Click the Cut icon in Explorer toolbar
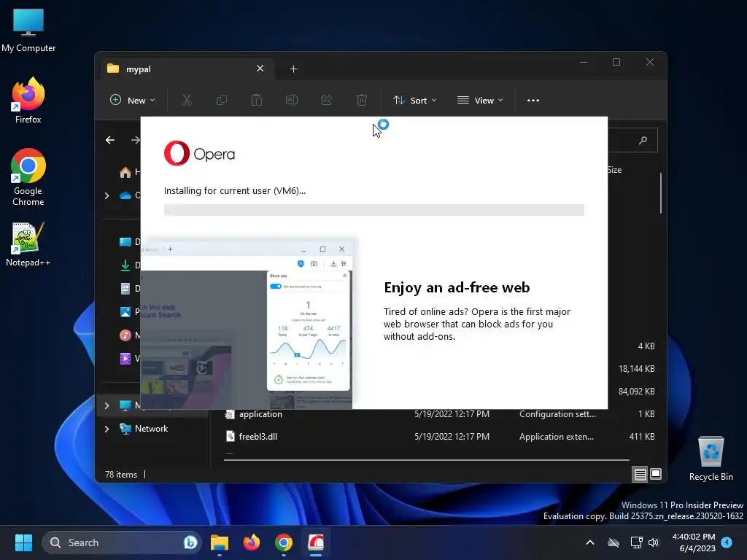The width and height of the screenshot is (747, 560). tap(186, 100)
